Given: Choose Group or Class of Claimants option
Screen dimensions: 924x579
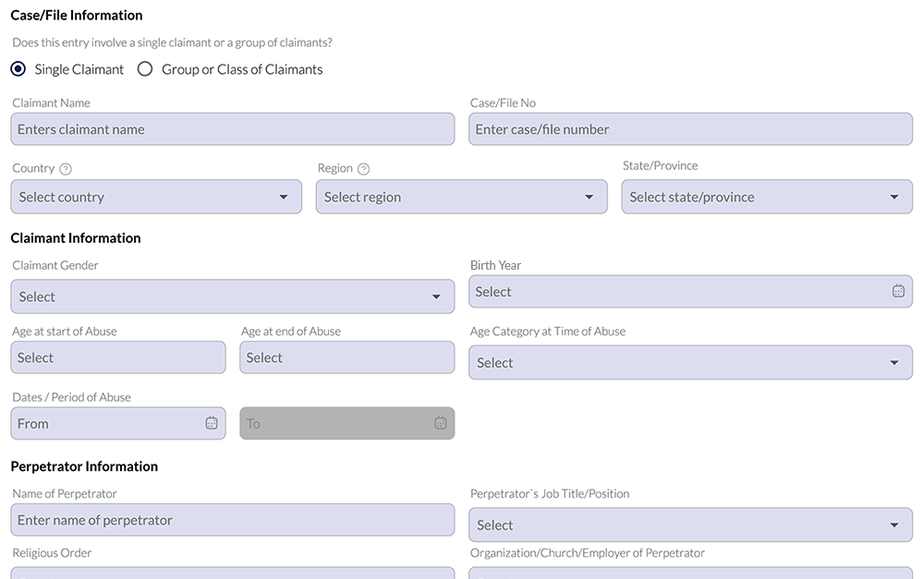Looking at the screenshot, I should 145,69.
